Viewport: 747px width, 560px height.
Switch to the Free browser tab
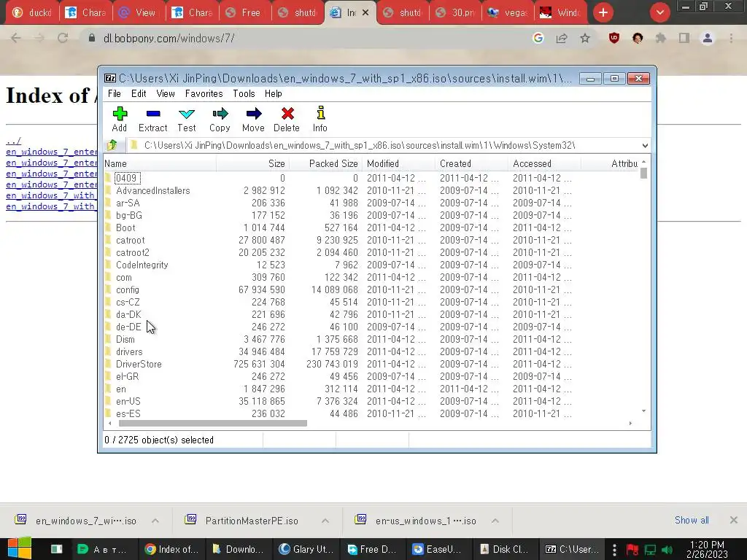[x=245, y=12]
